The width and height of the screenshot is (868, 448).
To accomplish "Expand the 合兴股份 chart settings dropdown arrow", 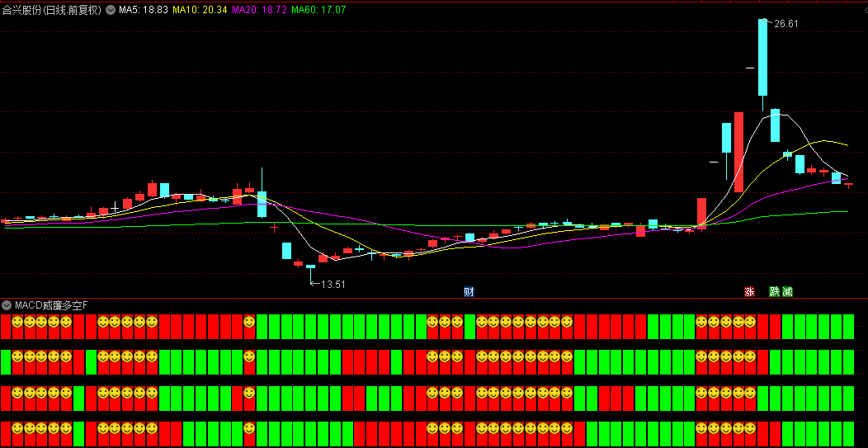I will pyautogui.click(x=110, y=9).
